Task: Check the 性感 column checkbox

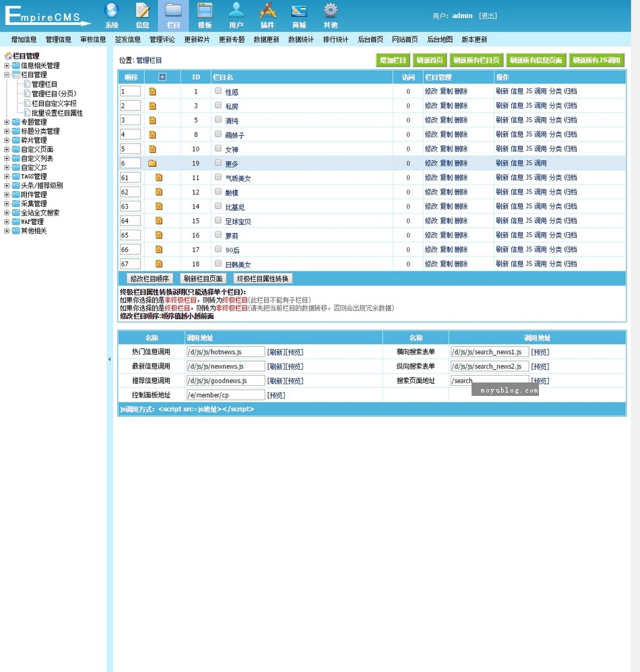Action: tap(218, 91)
